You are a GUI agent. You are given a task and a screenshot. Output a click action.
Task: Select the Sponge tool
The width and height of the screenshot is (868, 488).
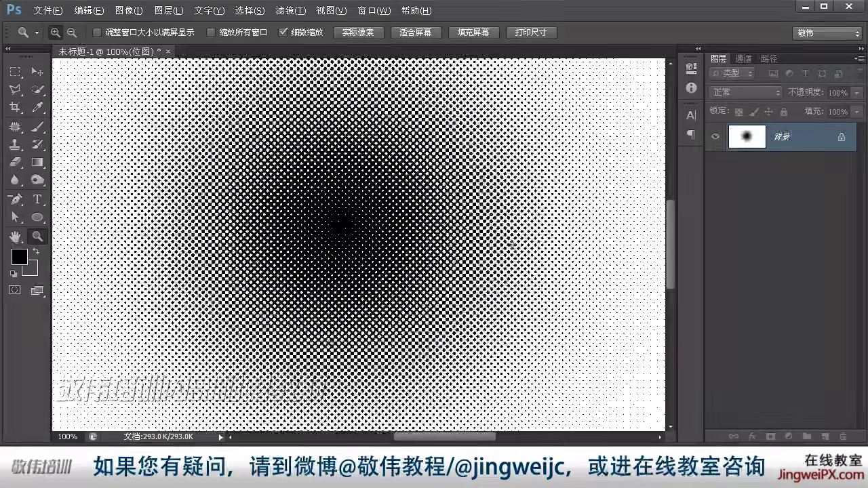point(37,180)
